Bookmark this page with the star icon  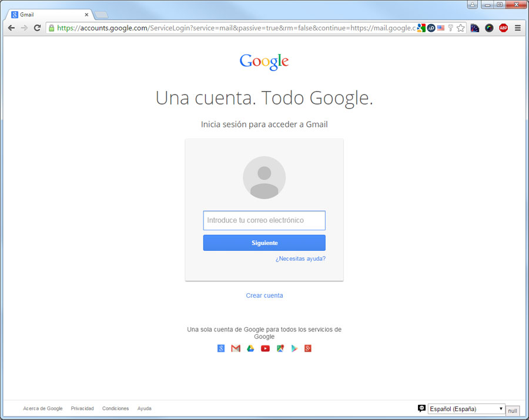tap(460, 28)
